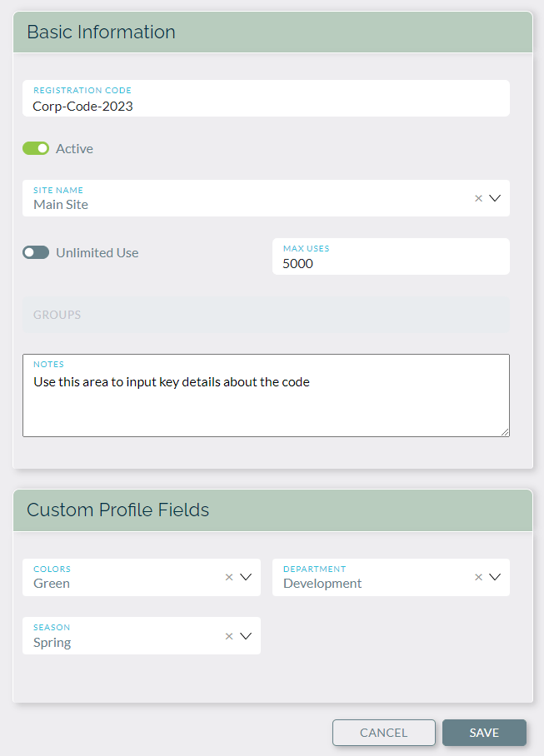Focus the Registration Code input field

click(267, 106)
